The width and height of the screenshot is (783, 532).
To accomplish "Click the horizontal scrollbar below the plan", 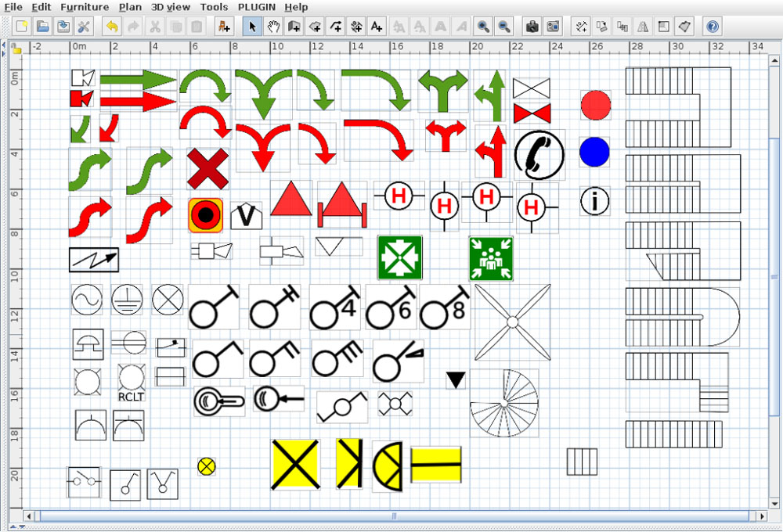I will (391, 516).
